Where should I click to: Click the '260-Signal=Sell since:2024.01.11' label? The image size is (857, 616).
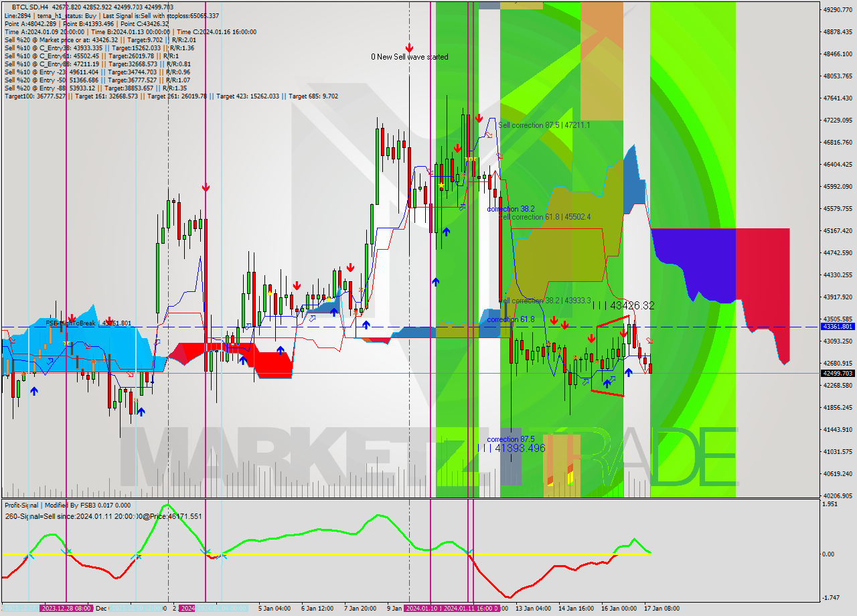tap(103, 516)
